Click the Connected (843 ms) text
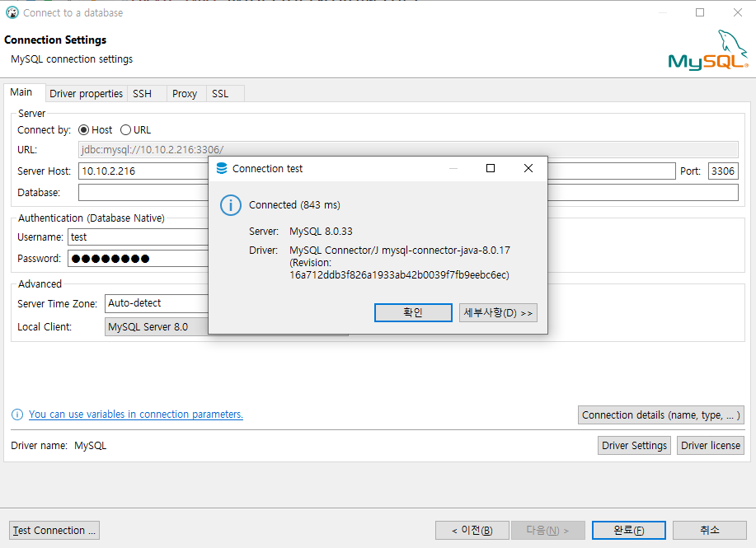This screenshot has height=548, width=756. tap(294, 205)
